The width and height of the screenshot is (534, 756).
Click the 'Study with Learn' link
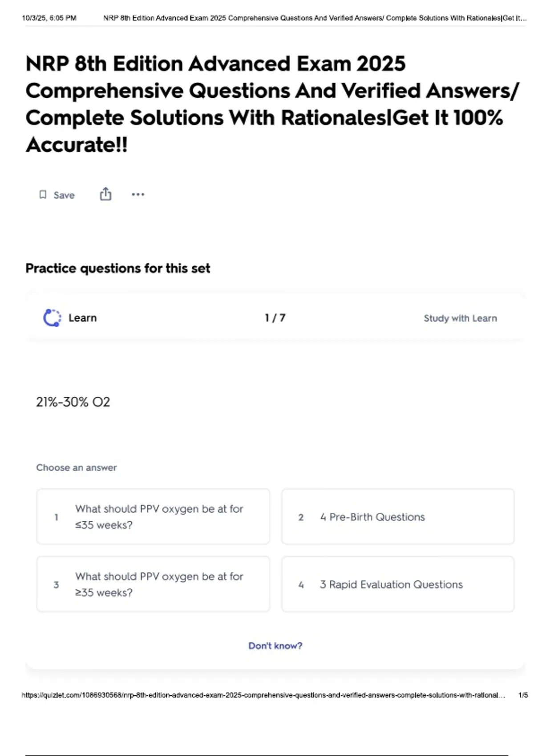[460, 318]
